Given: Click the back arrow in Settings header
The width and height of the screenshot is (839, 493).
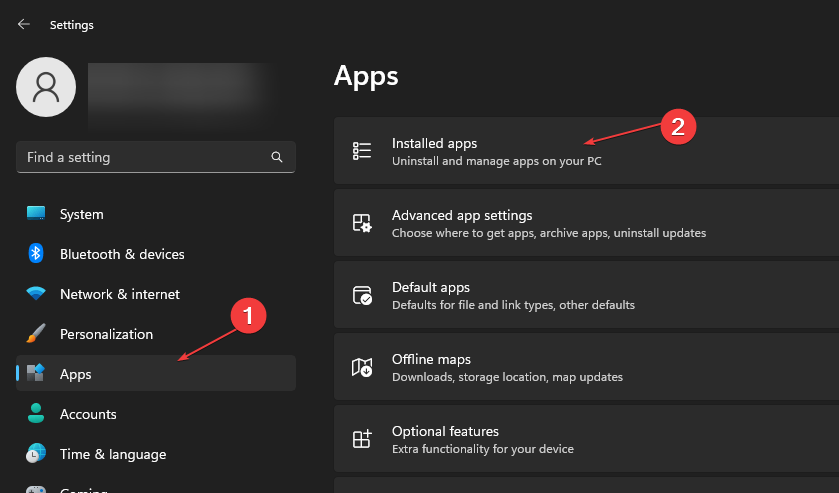Looking at the screenshot, I should [x=24, y=24].
